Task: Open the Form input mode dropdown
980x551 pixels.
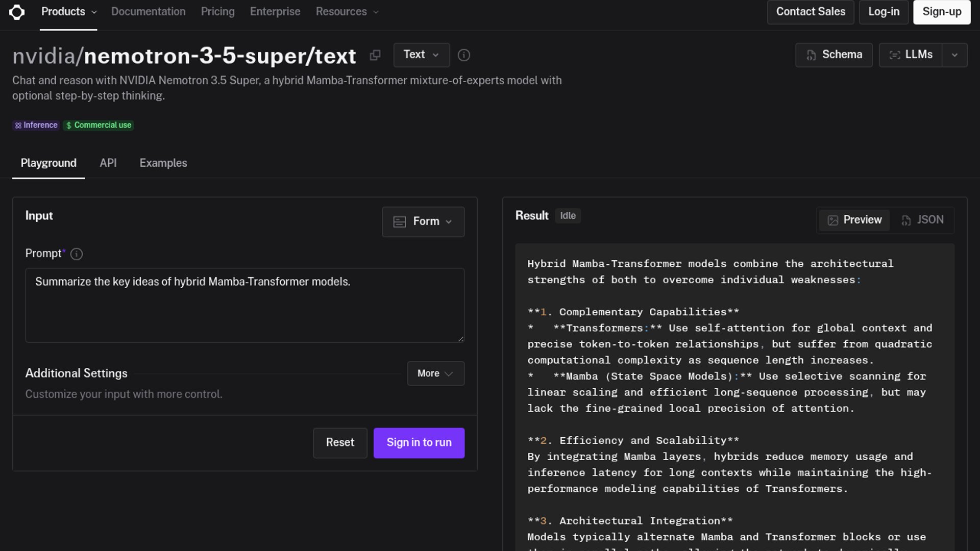Action: [423, 221]
